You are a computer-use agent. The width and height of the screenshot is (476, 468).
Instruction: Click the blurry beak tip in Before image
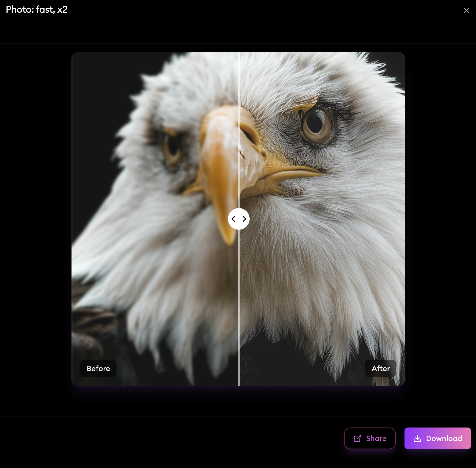228,238
